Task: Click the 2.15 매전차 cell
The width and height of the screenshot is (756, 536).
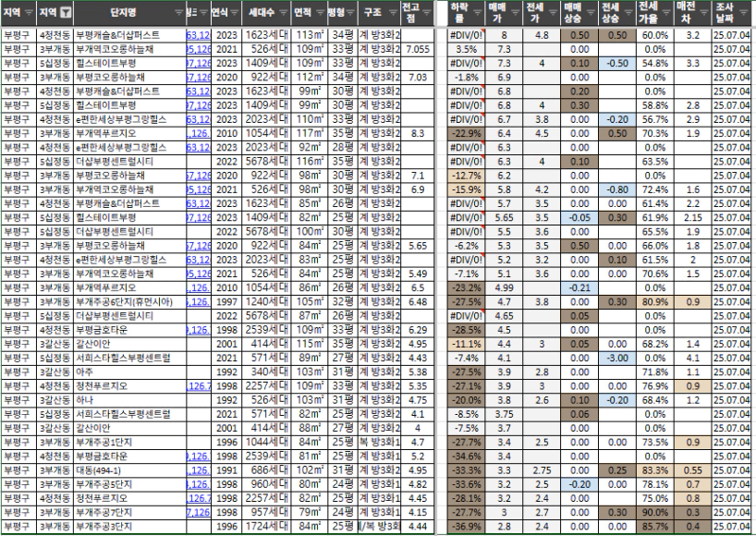Action: click(x=693, y=218)
